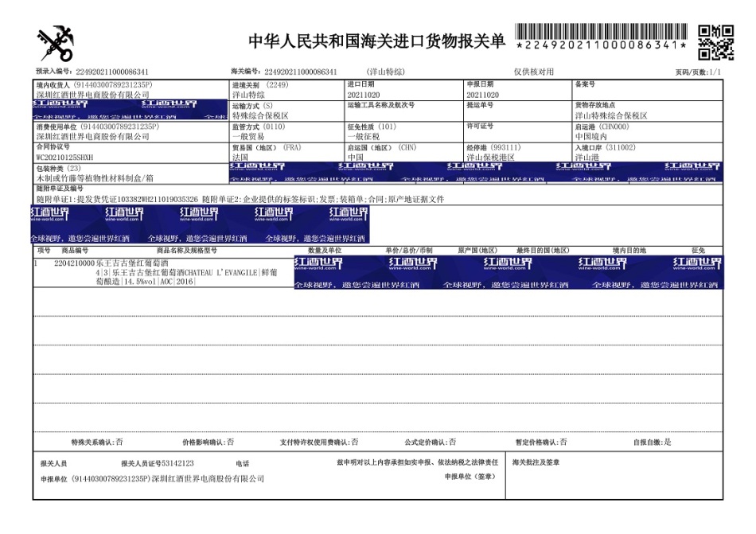Select the 随附单证1 提发货凭证 line
Viewport: 756px width, 534px height.
coord(117,199)
